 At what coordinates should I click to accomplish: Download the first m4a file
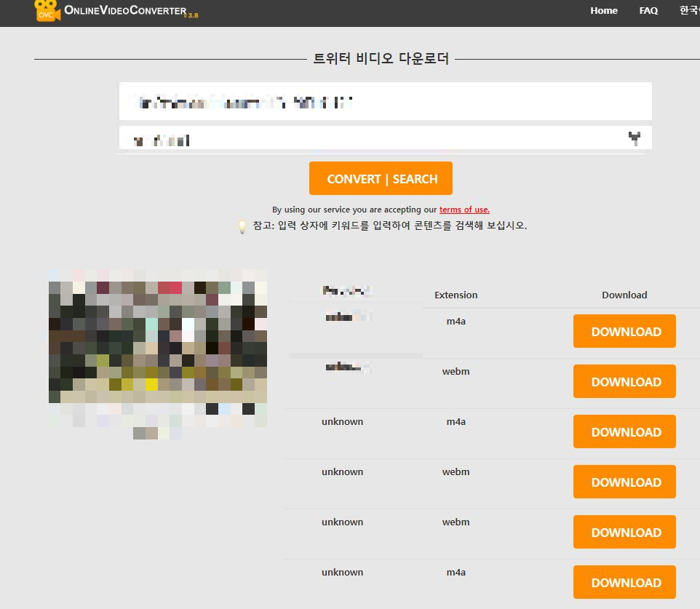[624, 331]
